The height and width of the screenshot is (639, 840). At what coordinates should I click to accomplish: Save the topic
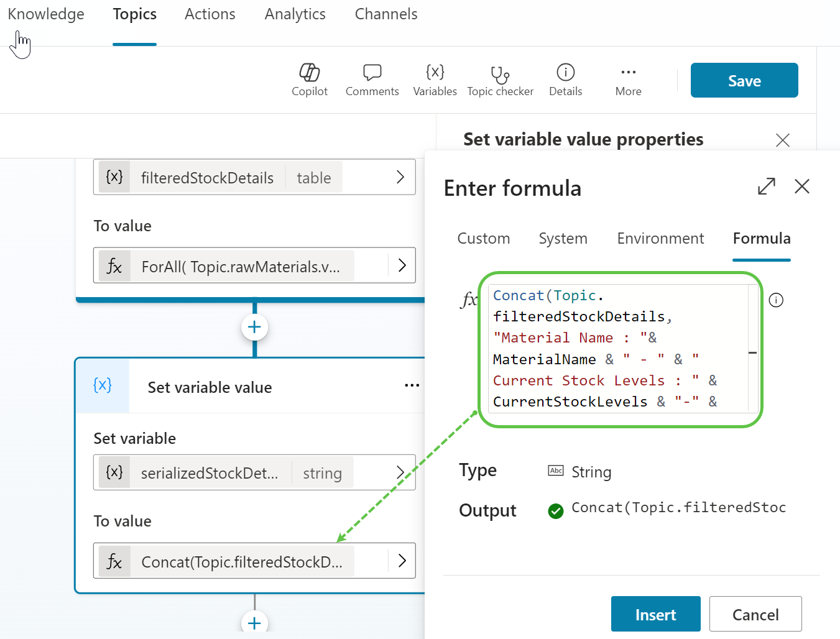click(744, 81)
